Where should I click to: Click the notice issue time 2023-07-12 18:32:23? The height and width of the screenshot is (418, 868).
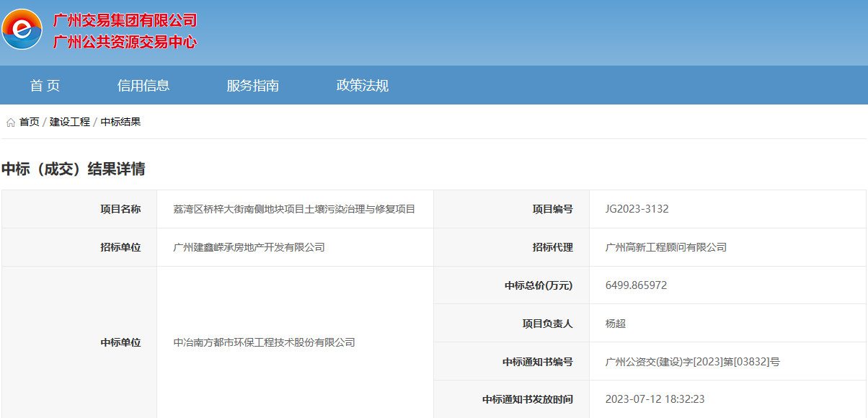pyautogui.click(x=655, y=399)
